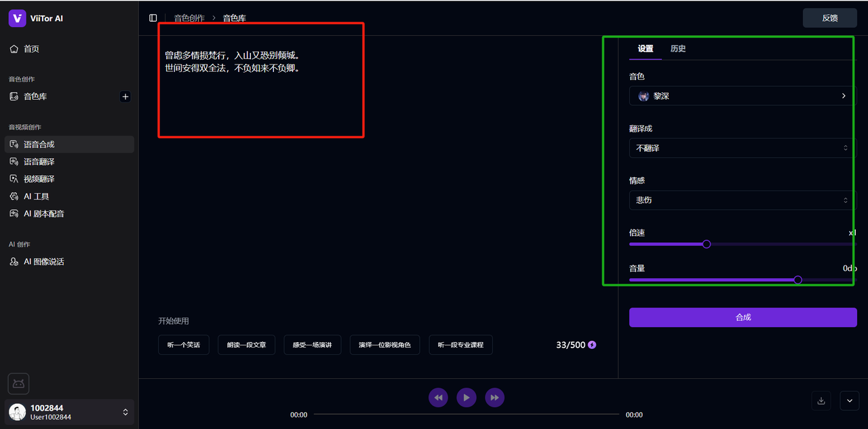Open the 音色 voice selector 黎深
Screen dimensions: 868x429
point(742,96)
